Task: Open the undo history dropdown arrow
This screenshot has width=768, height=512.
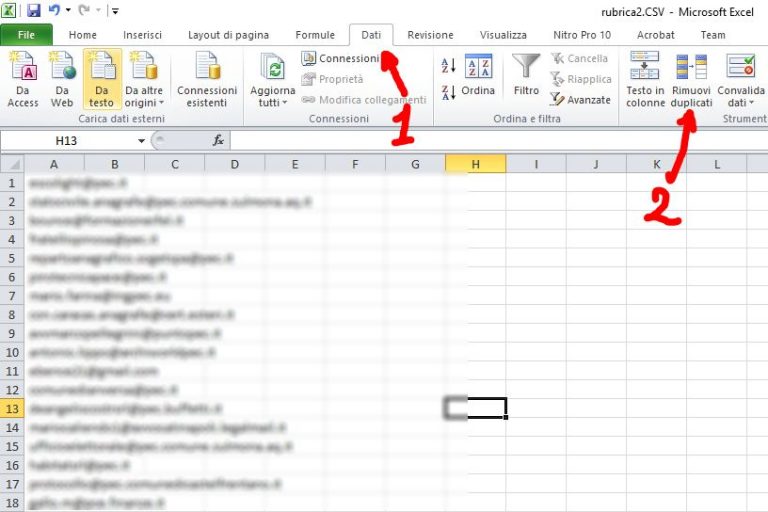Action: (68, 10)
